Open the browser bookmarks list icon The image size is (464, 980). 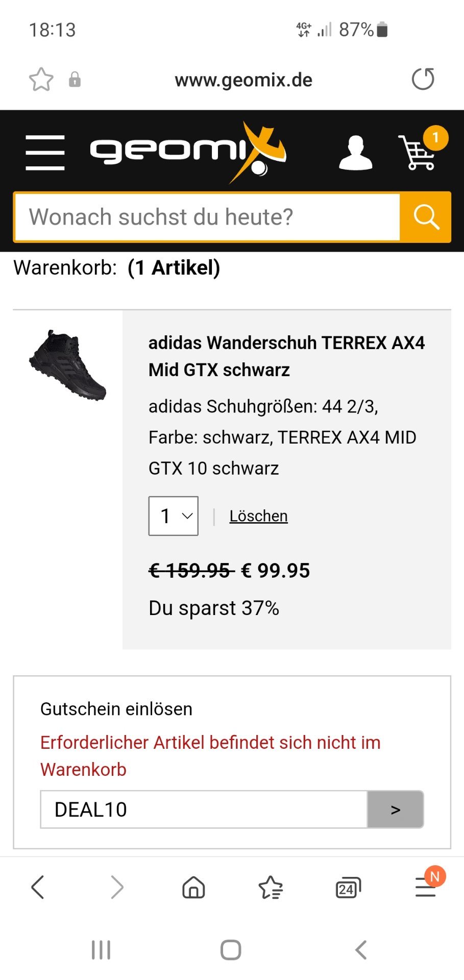click(x=271, y=887)
